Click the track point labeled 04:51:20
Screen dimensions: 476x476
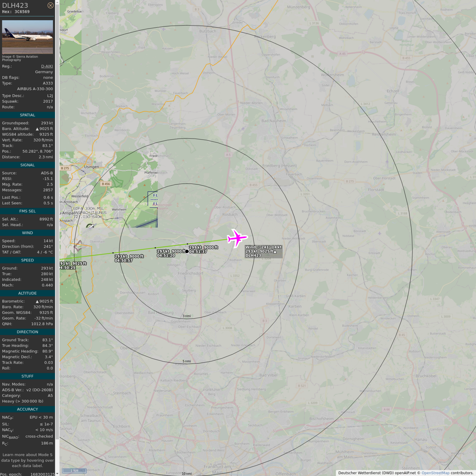[155, 248]
